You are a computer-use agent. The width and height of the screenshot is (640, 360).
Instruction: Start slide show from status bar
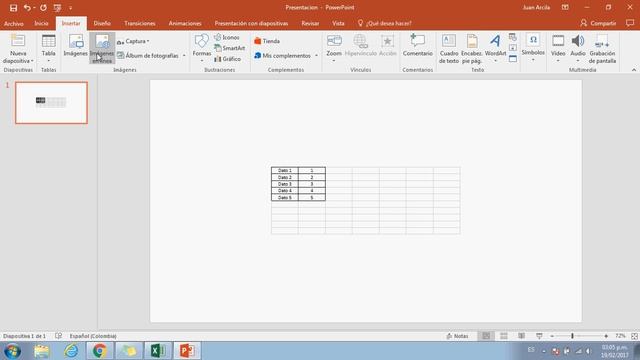[539, 336]
